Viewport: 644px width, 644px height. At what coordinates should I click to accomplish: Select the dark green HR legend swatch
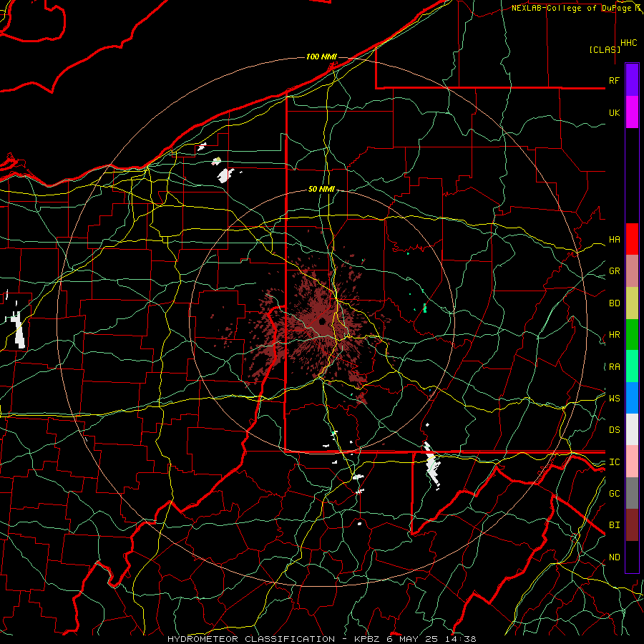(632, 335)
